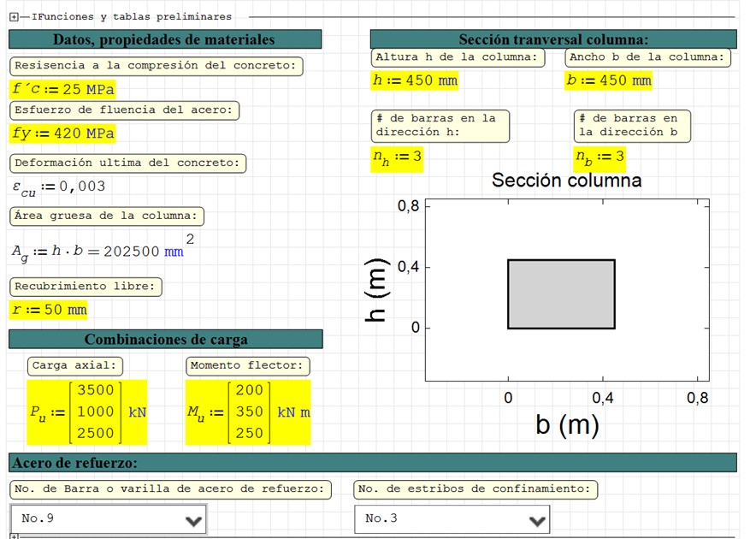Select the 'Sección tranversal columna' header
756x539 pixels.
552,39
